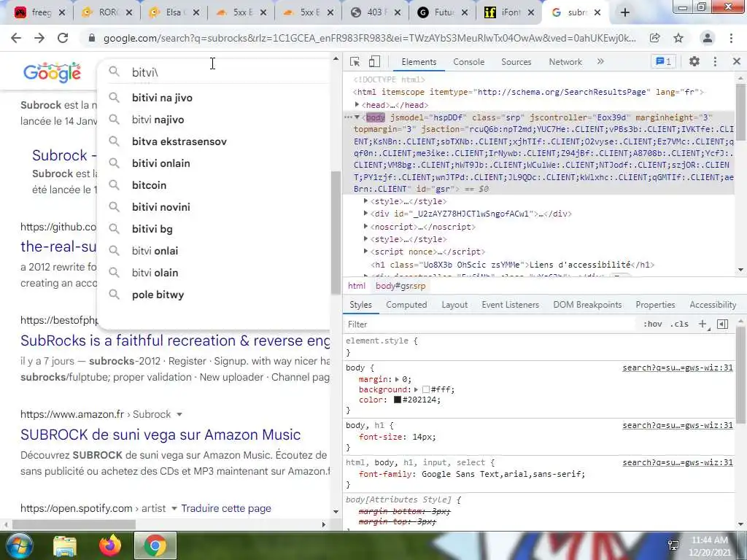
Task: Expand the noscript element node
Action: click(365, 226)
